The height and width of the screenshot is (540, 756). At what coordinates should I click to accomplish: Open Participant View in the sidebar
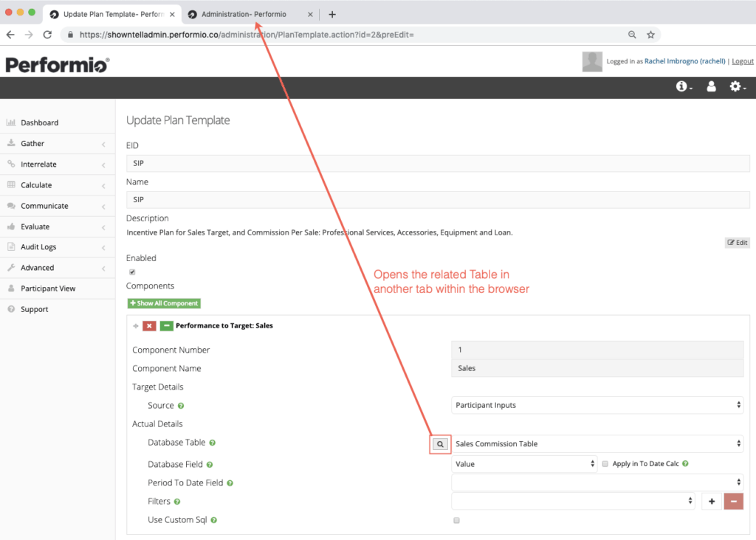click(58, 288)
